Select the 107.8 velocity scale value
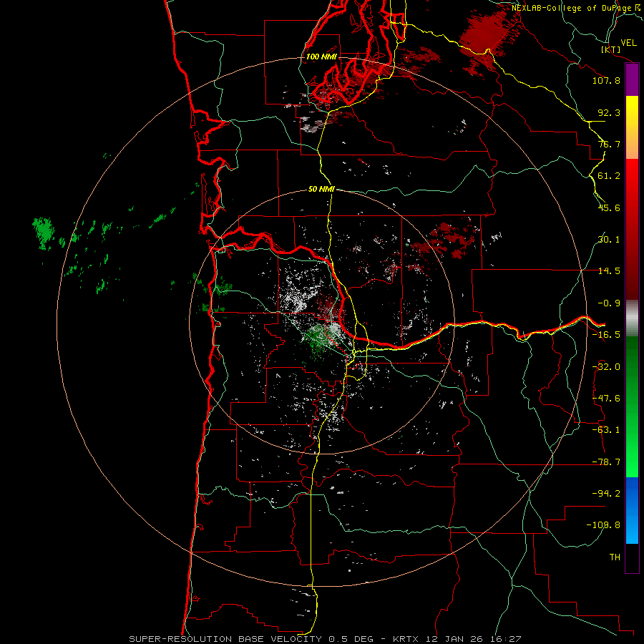 pyautogui.click(x=606, y=80)
